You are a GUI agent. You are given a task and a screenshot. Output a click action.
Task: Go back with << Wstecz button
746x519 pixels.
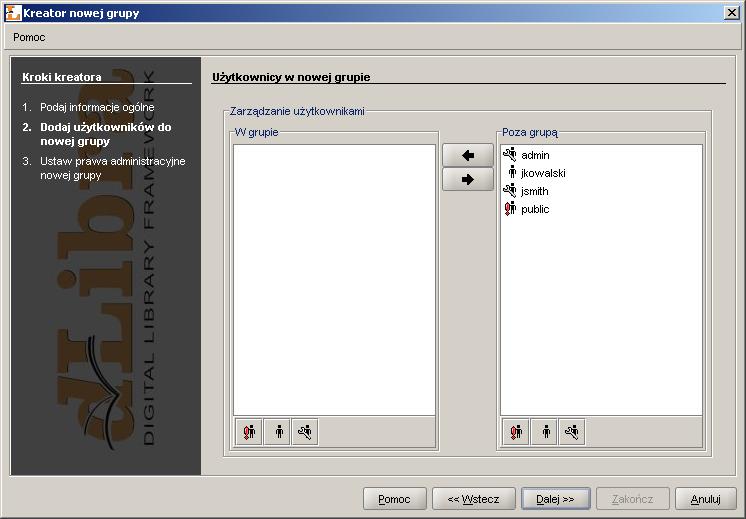473,499
